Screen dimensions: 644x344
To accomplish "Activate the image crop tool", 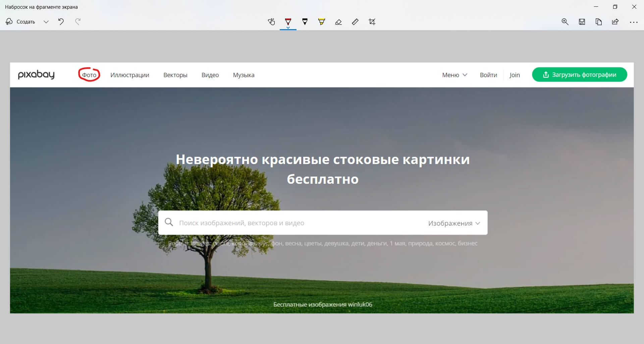I will (372, 22).
